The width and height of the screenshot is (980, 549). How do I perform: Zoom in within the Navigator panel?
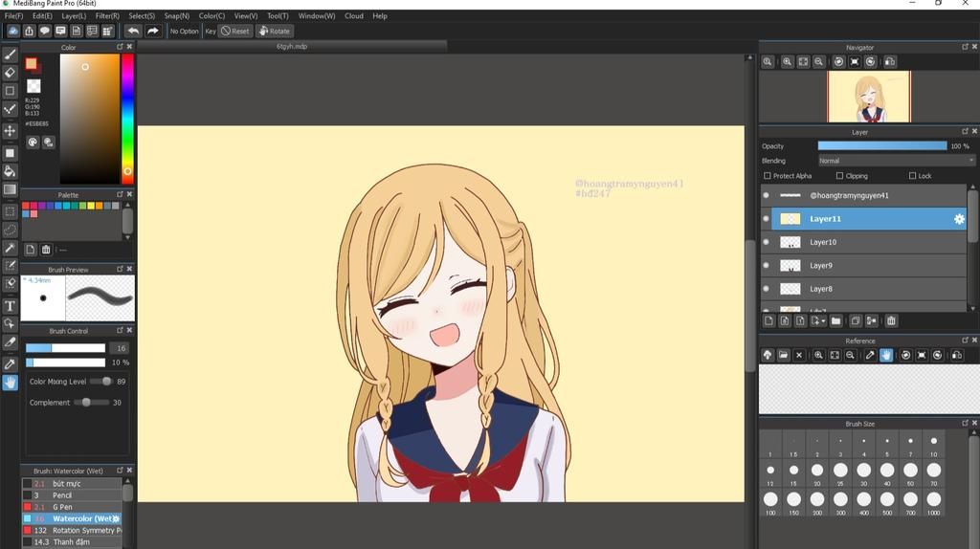point(787,62)
